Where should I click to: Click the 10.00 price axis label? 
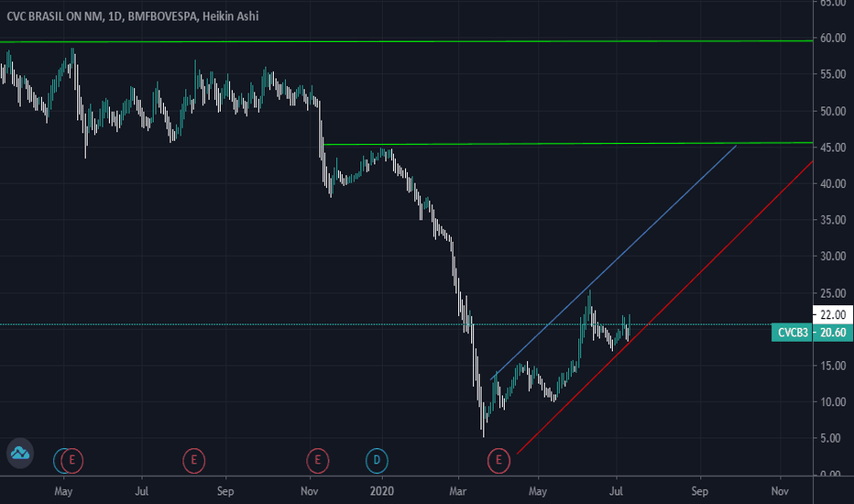833,402
